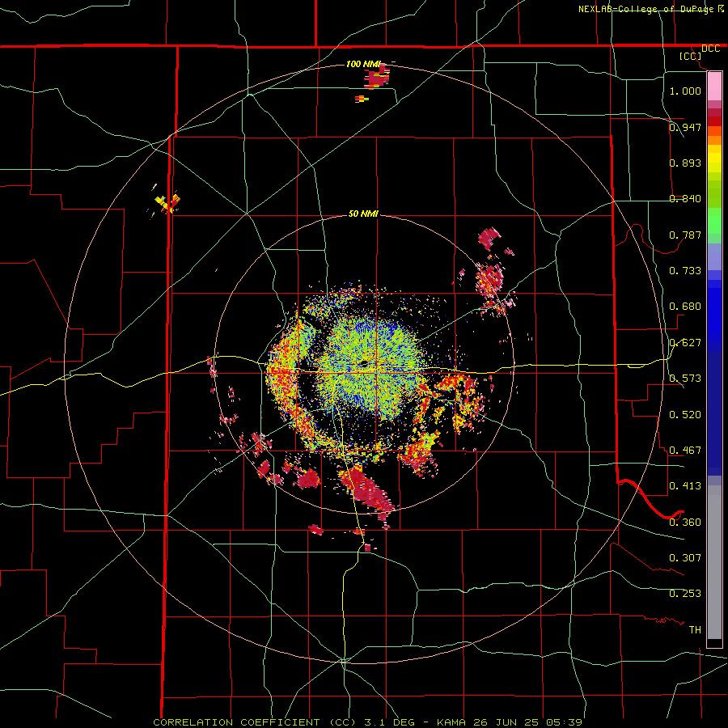Click the DCC label above the color scale
The width and height of the screenshot is (728, 728).
tap(710, 49)
